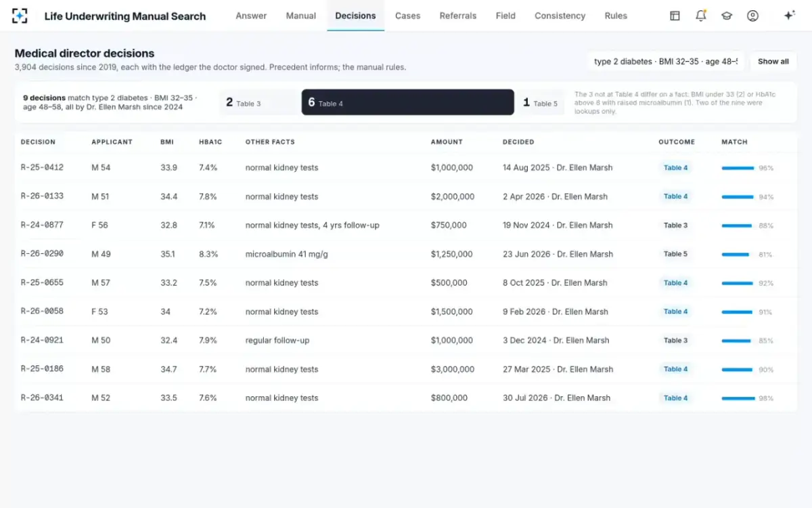Viewport: 812px width, 508px height.
Task: Click the Match column header
Action: point(734,142)
